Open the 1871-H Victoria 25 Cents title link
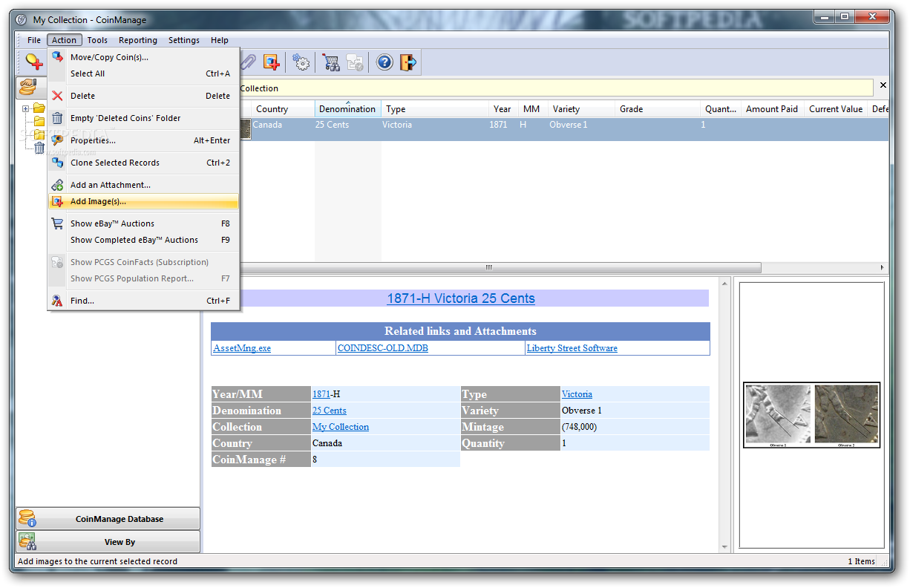Image resolution: width=910 pixels, height=588 pixels. point(461,298)
